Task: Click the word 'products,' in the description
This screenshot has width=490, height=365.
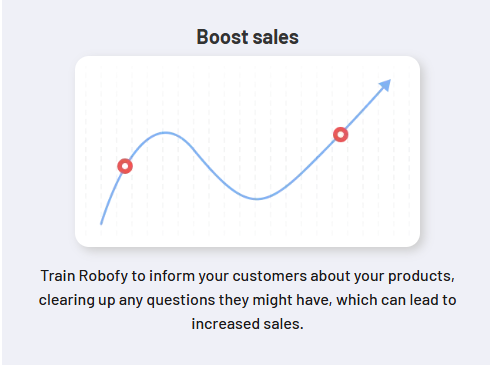Action: coord(421,277)
